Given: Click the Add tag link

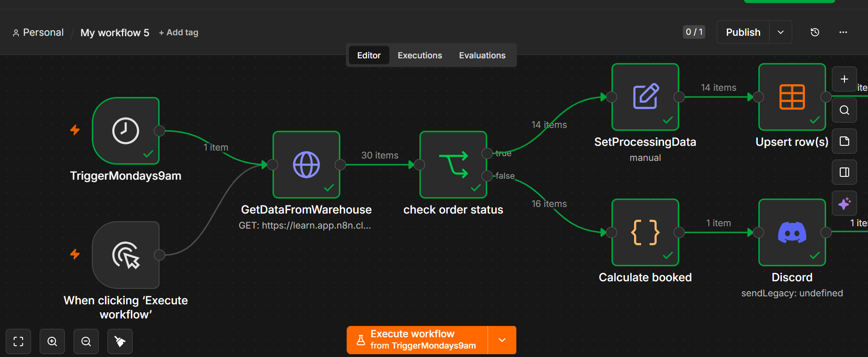Looking at the screenshot, I should tap(178, 32).
